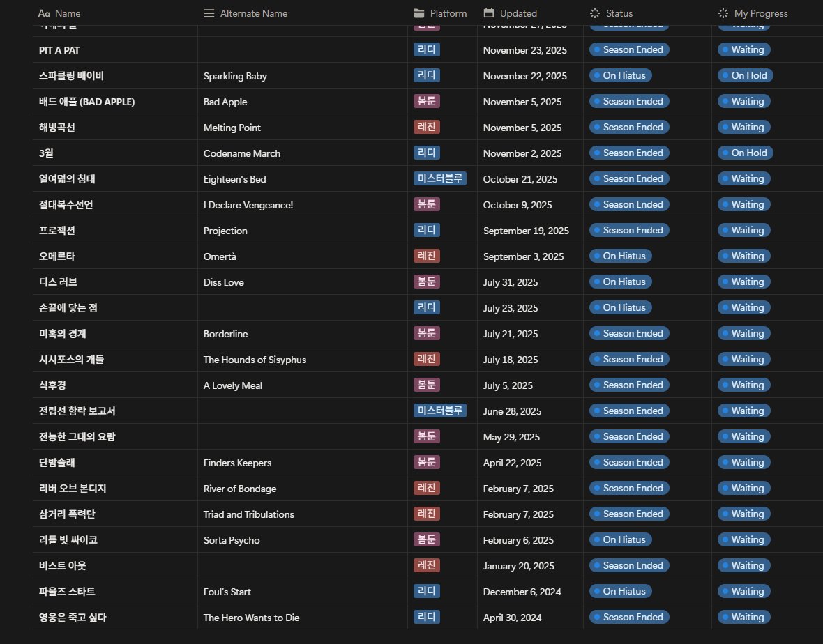This screenshot has height=644, width=823.
Task: Select the June 28, 2025 date
Action: [x=512, y=411]
